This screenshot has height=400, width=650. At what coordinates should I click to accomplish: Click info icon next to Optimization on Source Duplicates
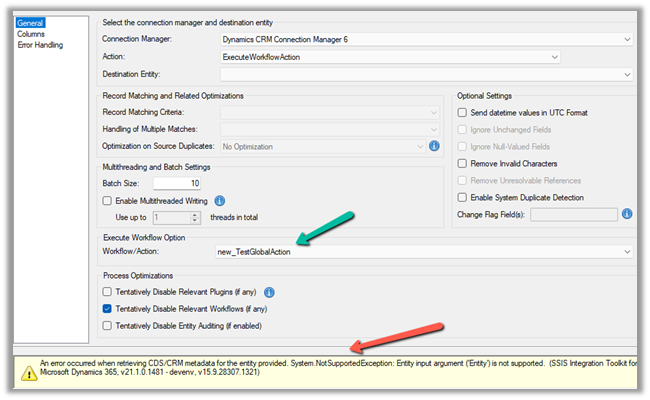click(434, 146)
